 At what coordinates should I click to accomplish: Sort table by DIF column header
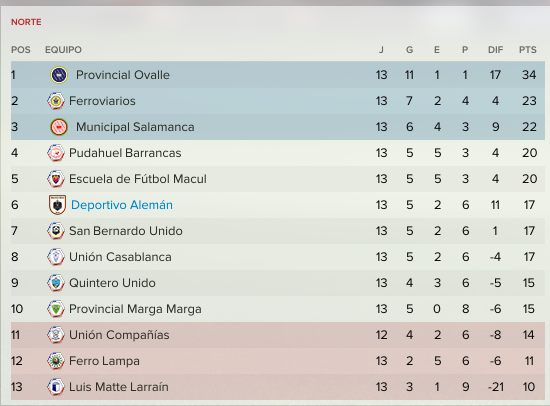[x=495, y=50]
